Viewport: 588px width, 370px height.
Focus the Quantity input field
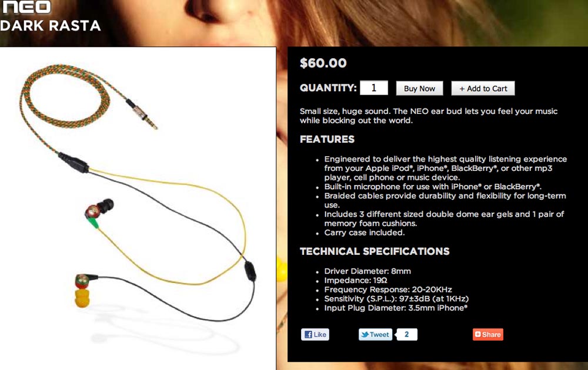[x=374, y=88]
